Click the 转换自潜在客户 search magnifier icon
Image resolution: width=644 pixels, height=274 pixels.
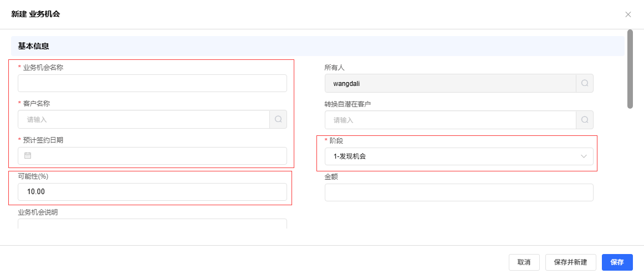point(585,120)
